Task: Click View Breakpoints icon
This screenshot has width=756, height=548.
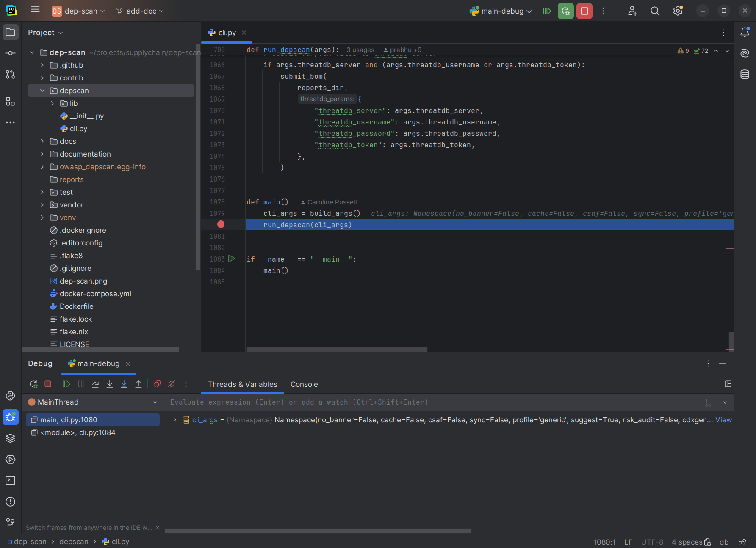Action: pos(157,384)
